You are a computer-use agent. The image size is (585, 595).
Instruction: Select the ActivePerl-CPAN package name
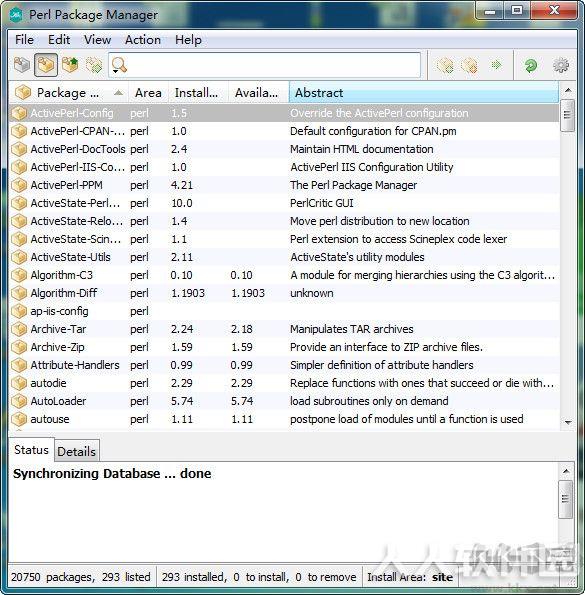(x=77, y=131)
